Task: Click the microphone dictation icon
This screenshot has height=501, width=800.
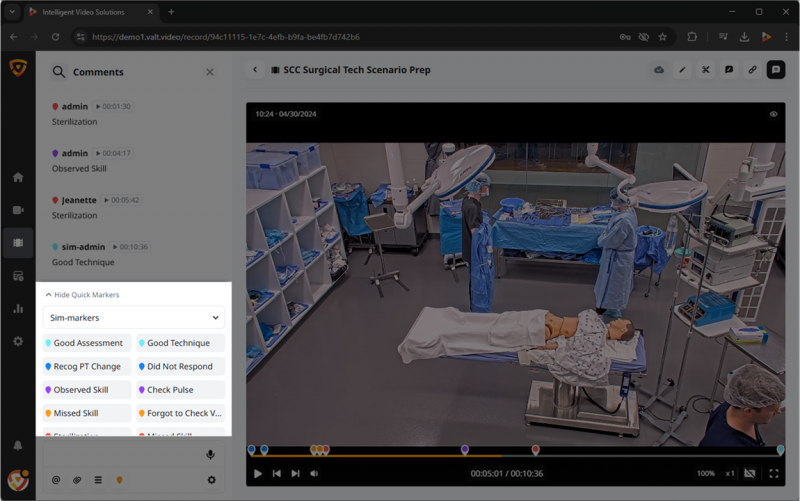Action: pos(210,455)
